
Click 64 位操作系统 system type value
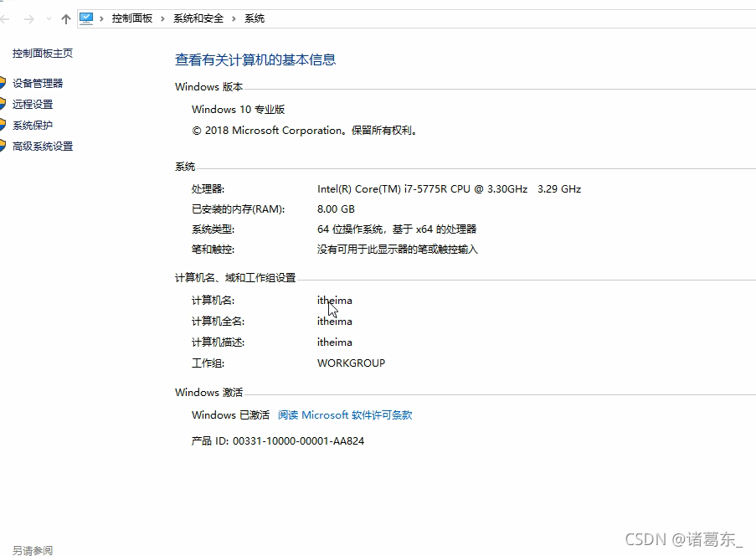(397, 229)
